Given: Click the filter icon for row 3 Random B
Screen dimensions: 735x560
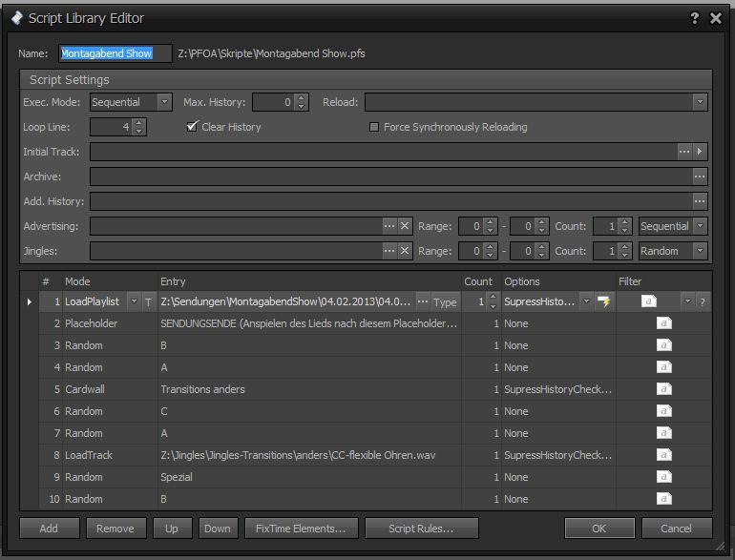Looking at the screenshot, I should pyautogui.click(x=663, y=345).
